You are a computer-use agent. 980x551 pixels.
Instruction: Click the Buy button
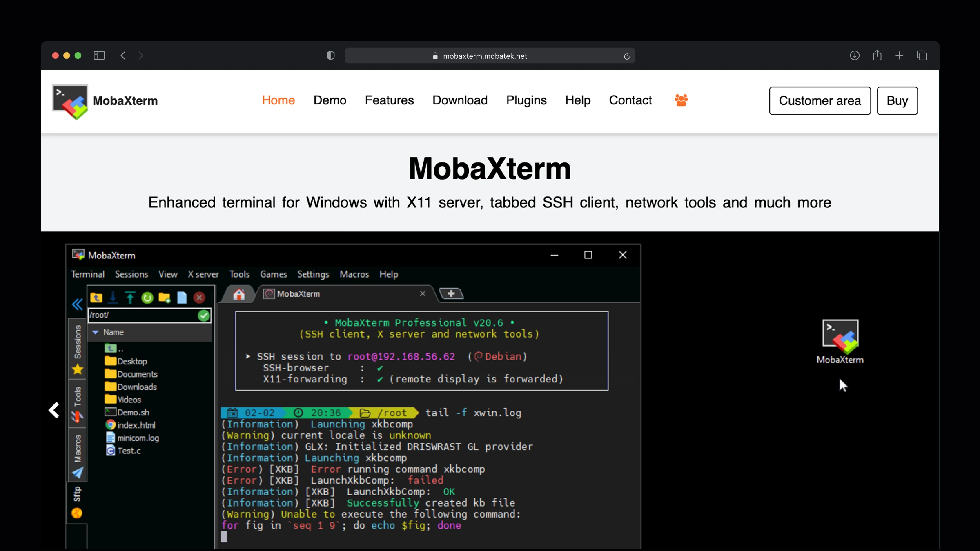898,101
